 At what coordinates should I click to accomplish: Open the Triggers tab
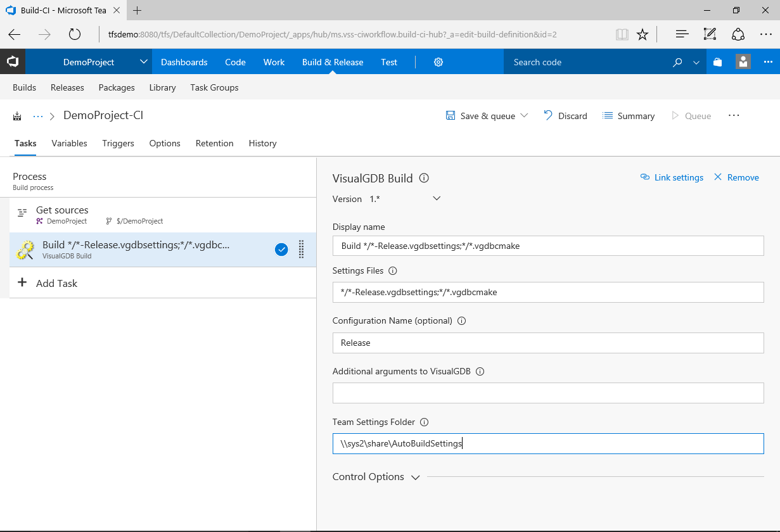coord(118,143)
